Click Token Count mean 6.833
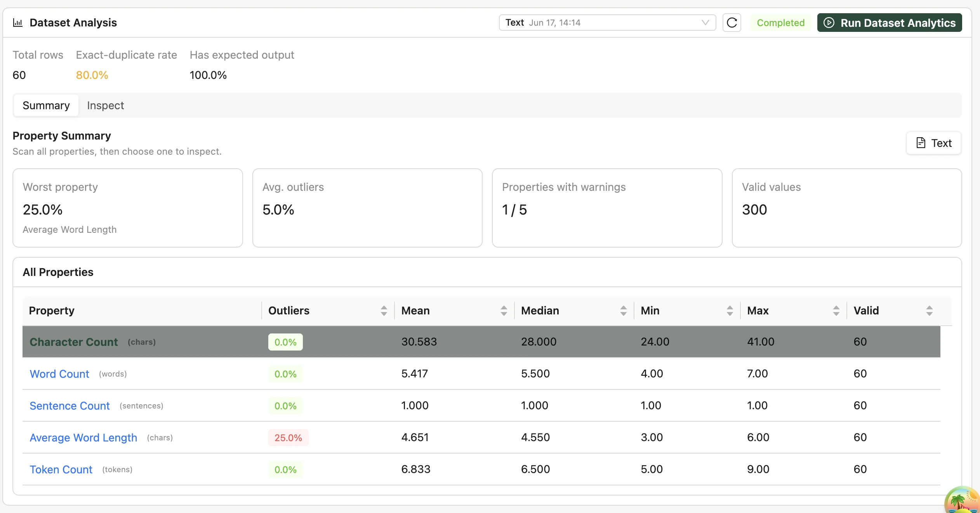Image resolution: width=980 pixels, height=513 pixels. coord(416,469)
